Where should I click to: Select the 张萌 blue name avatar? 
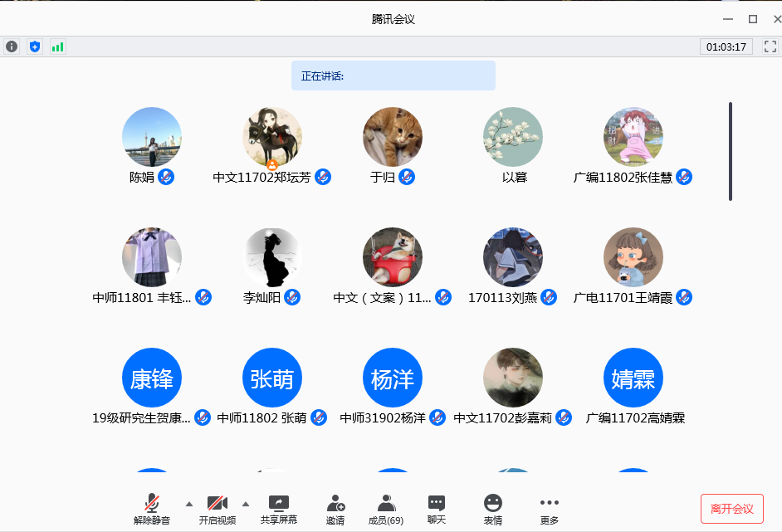coord(272,378)
